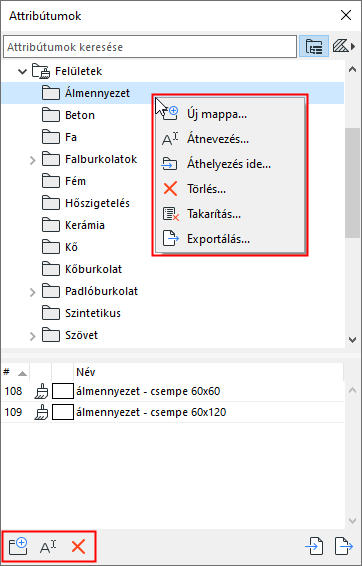Expand the Falburkolatok folder
This screenshot has height=566, width=362.
point(32,160)
